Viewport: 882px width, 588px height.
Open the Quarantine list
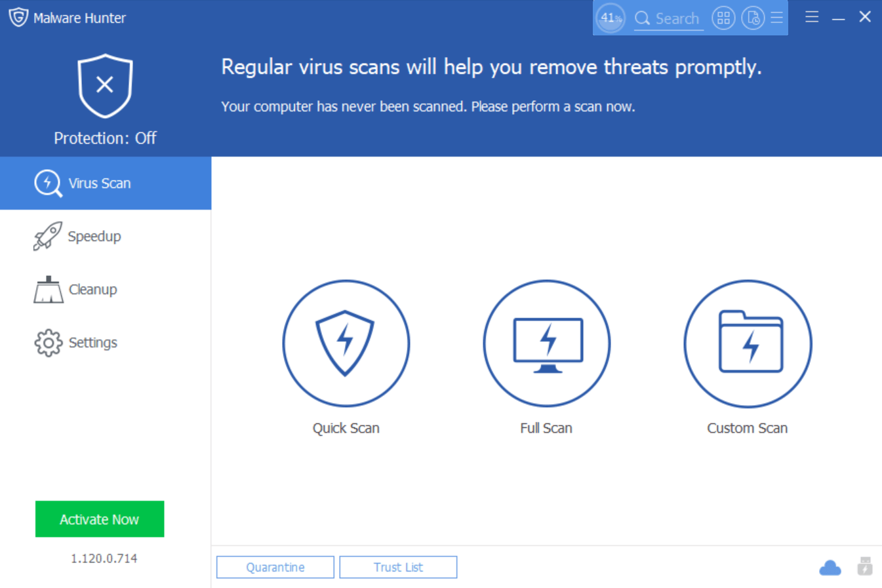pyautogui.click(x=275, y=566)
